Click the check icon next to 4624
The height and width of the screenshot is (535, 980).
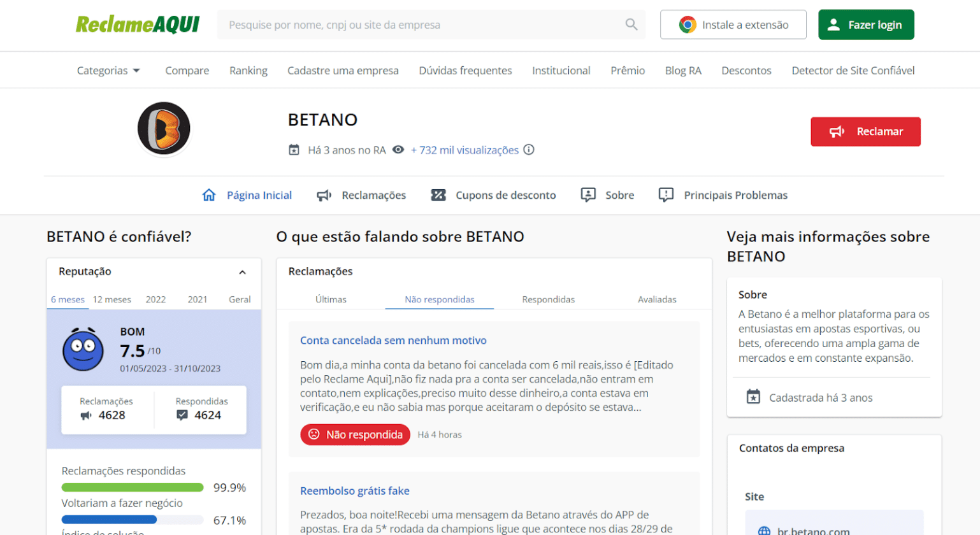pyautogui.click(x=182, y=415)
